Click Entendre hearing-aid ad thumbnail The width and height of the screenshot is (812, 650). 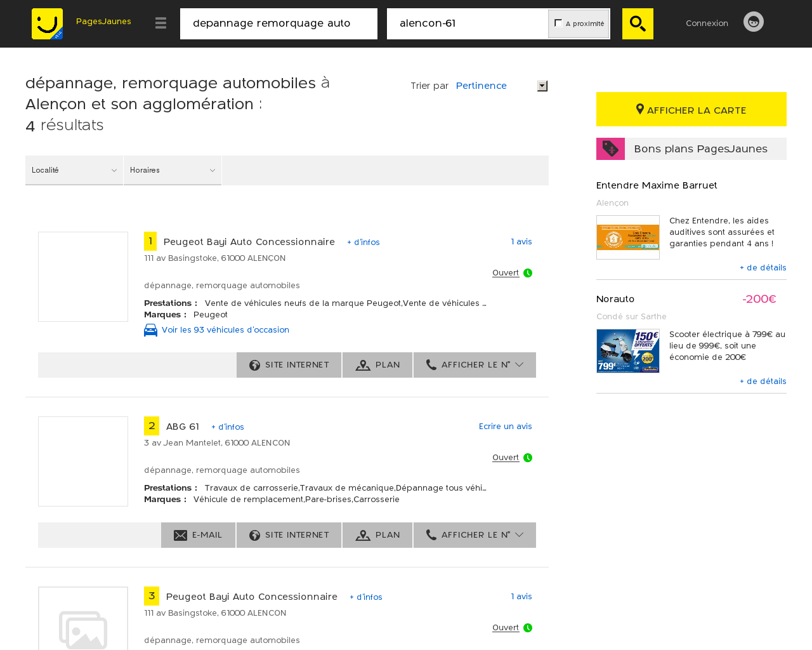tap(628, 237)
